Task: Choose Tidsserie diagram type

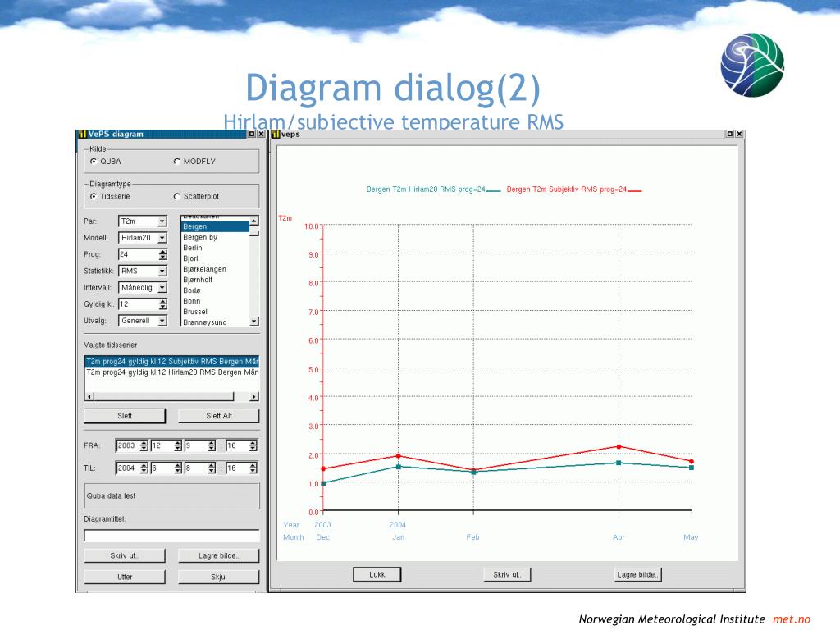Action: click(94, 197)
